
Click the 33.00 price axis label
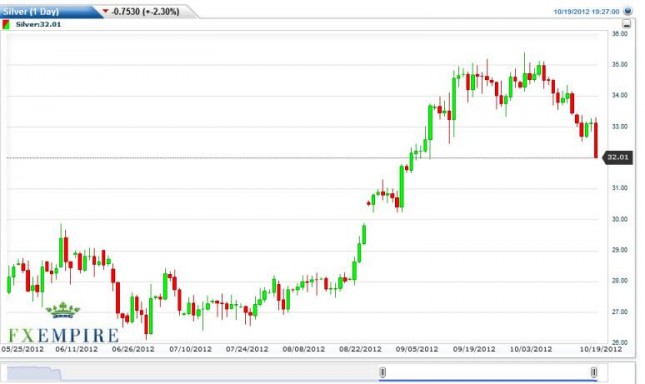click(x=619, y=127)
